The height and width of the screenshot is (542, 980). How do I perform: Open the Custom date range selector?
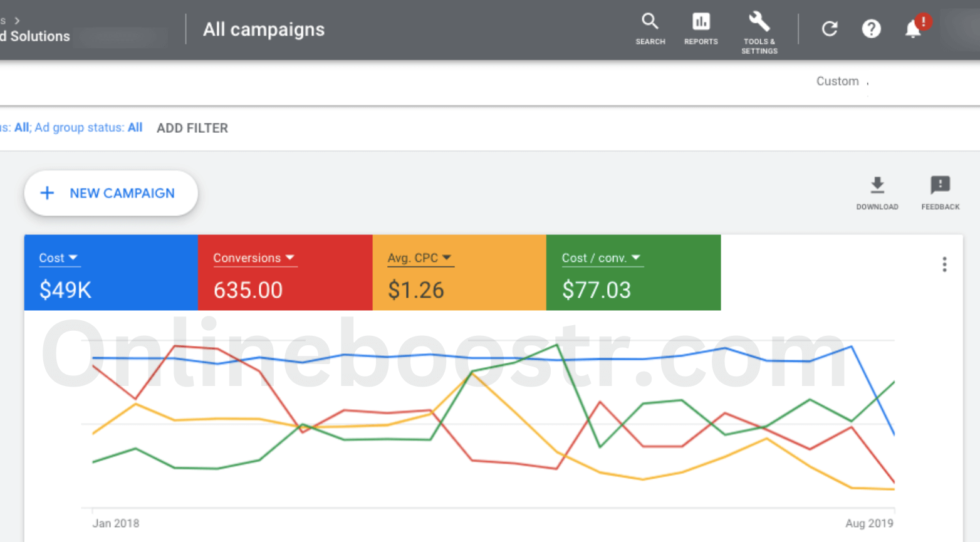click(838, 81)
